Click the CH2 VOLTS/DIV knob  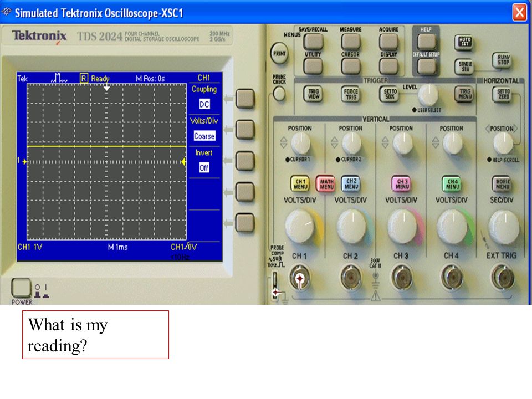point(352,227)
